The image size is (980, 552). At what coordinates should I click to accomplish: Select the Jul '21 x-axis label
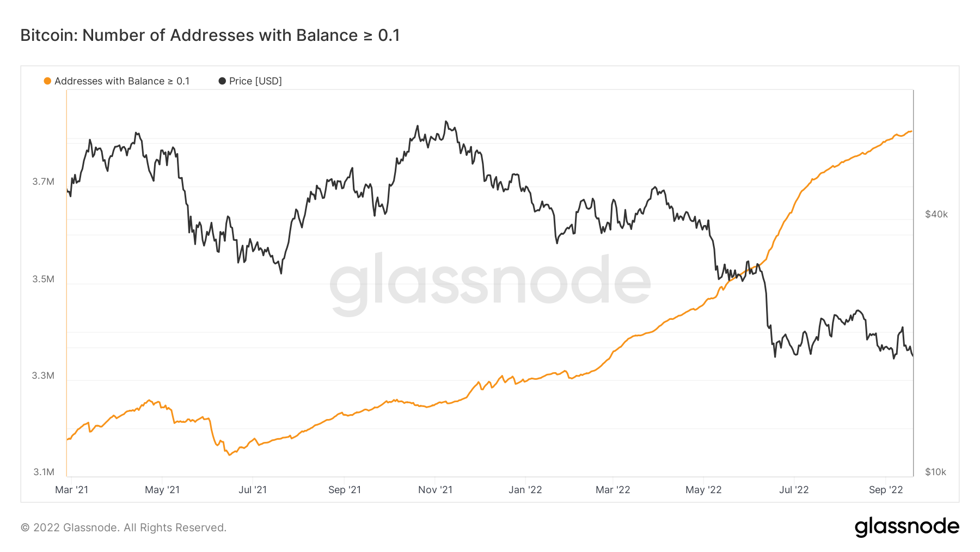pos(253,490)
